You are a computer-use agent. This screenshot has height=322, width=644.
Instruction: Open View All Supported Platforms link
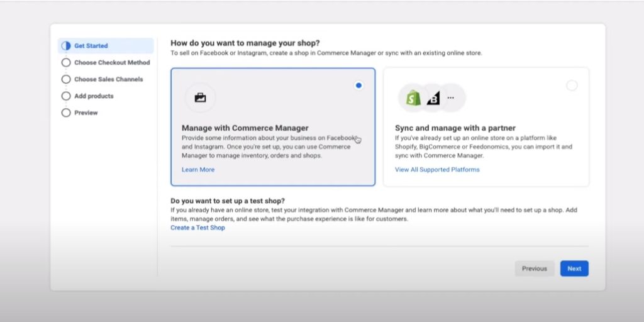tap(437, 170)
